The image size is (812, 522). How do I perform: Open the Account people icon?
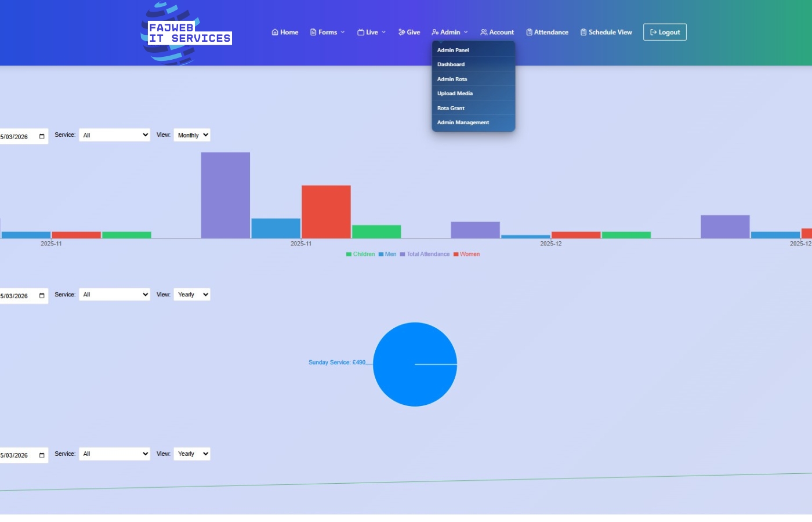[x=483, y=32]
